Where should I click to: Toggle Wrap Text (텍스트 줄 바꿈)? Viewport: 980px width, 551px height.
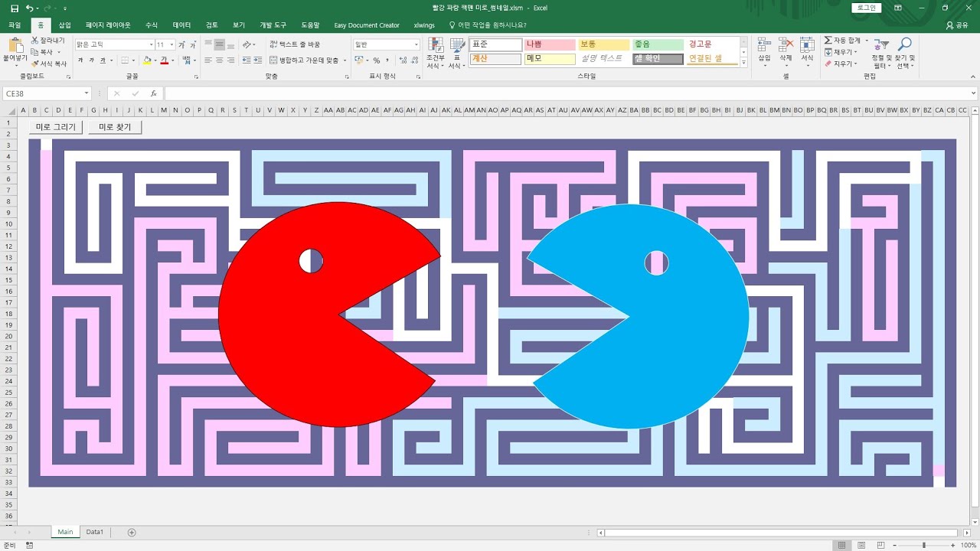(295, 45)
